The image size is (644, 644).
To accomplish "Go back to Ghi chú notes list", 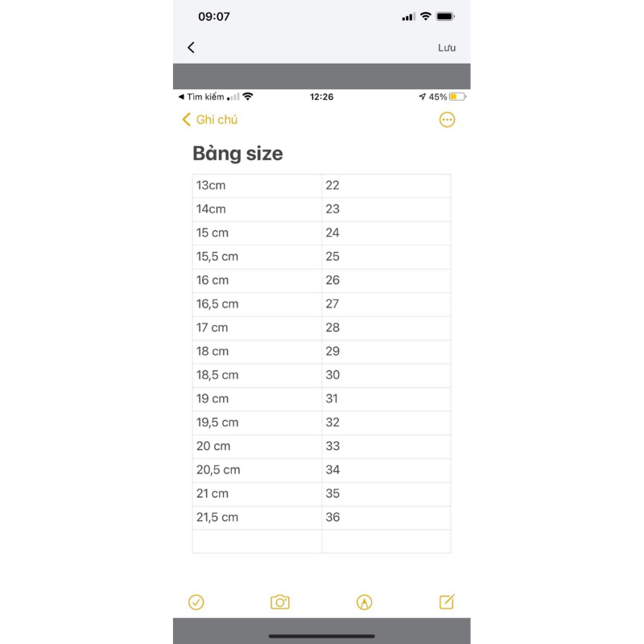I will 210,120.
